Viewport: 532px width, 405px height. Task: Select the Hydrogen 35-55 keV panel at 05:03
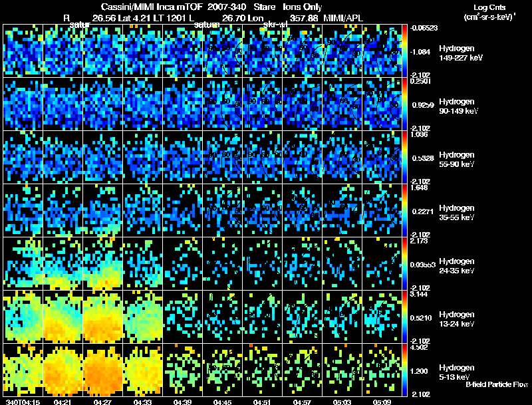coord(342,210)
